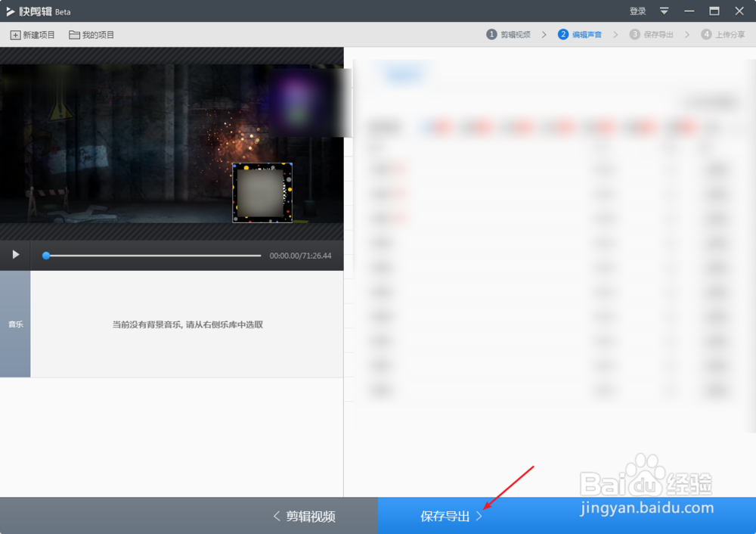Go back with the 剪辑视频 bottom button

pyautogui.click(x=304, y=516)
